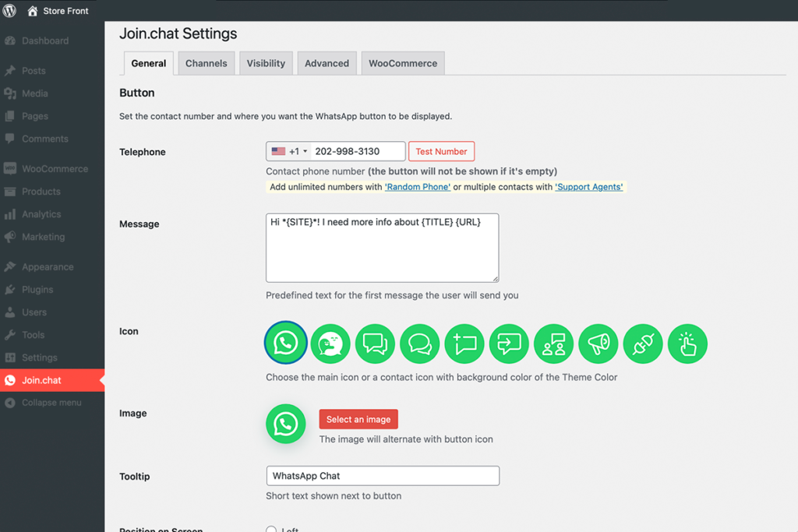This screenshot has width=798, height=532.
Task: Click the Comments bubble icon
Action: coord(9,139)
